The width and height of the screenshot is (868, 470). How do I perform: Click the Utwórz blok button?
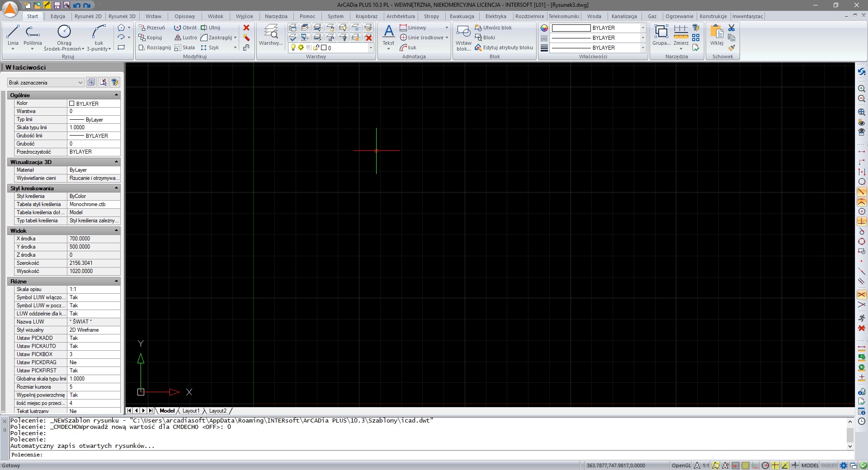[x=493, y=28]
